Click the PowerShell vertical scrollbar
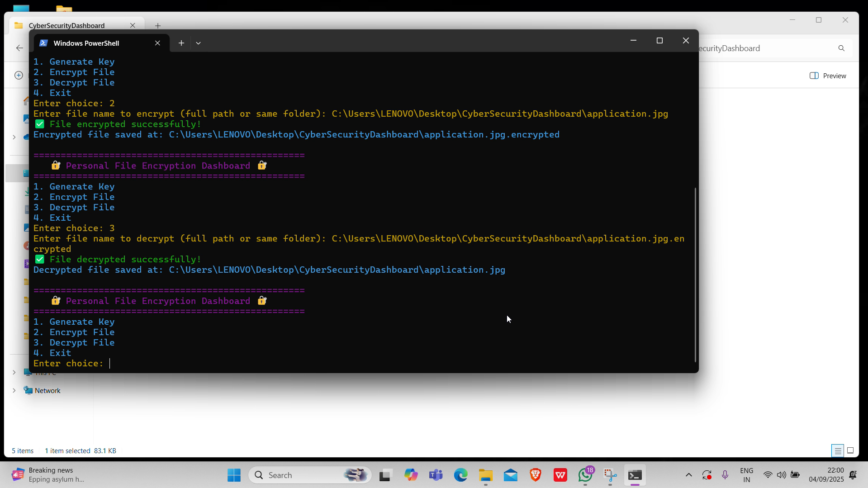868x488 pixels. click(695, 274)
